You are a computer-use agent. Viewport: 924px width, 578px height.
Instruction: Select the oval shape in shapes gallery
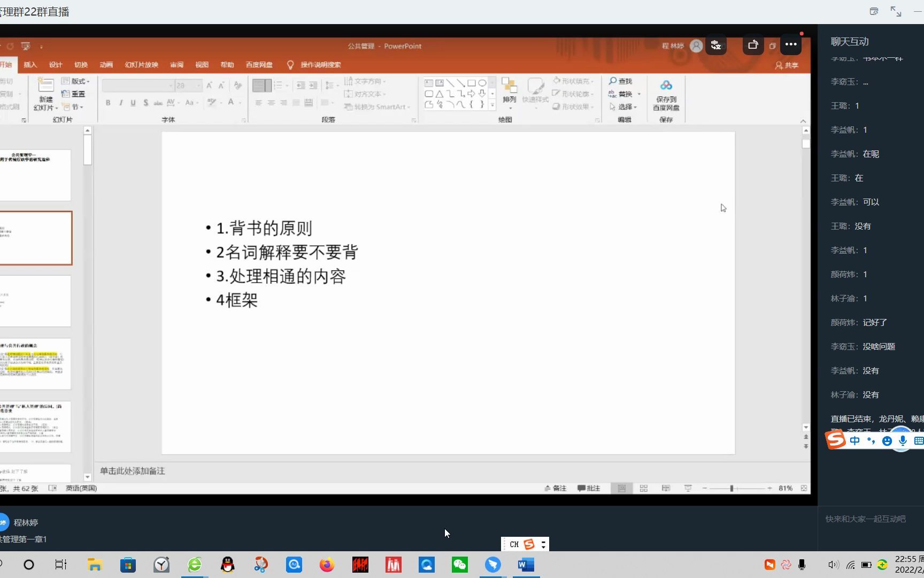pos(482,83)
